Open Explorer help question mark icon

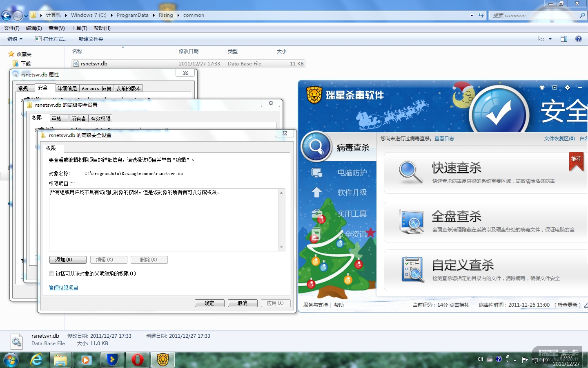(578, 39)
